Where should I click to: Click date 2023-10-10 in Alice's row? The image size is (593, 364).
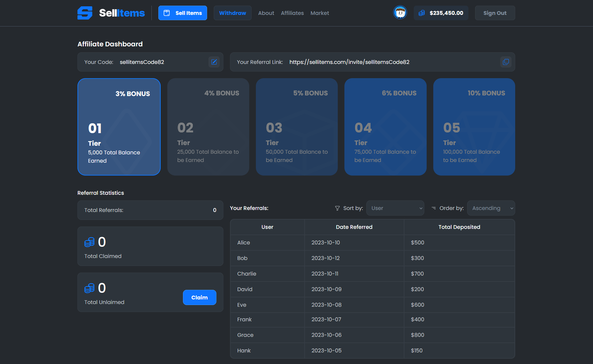tap(326, 242)
